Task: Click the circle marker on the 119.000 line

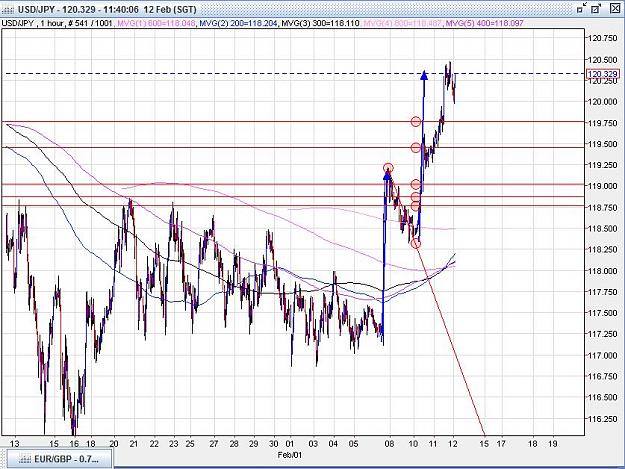Action: [x=416, y=184]
